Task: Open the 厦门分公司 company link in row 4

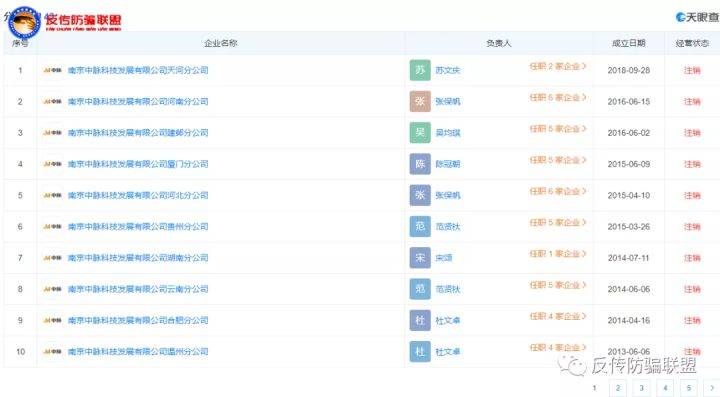Action: (x=138, y=164)
